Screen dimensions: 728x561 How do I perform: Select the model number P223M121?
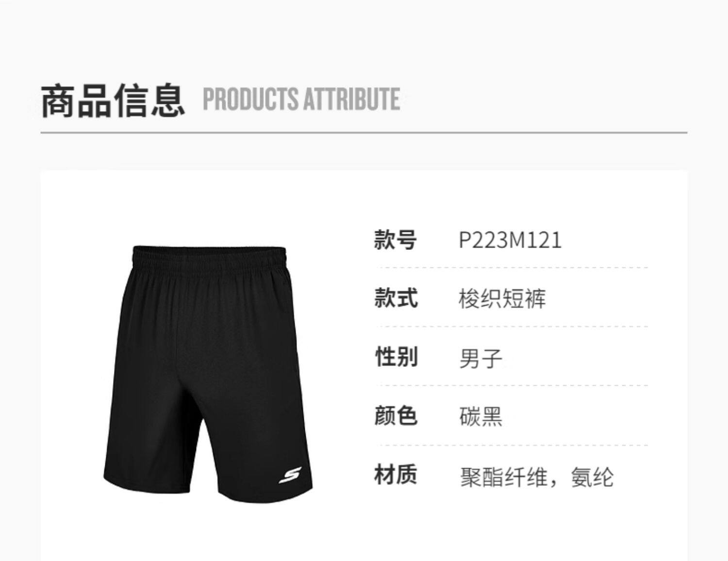point(510,240)
